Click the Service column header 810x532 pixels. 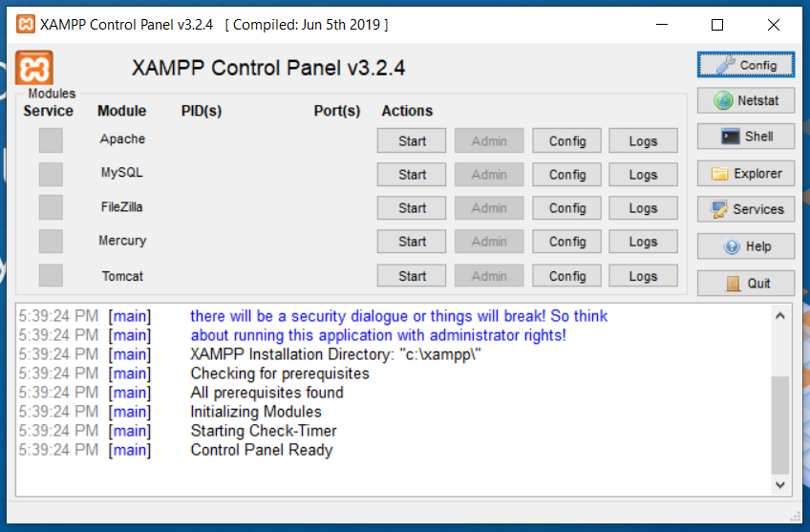click(48, 111)
